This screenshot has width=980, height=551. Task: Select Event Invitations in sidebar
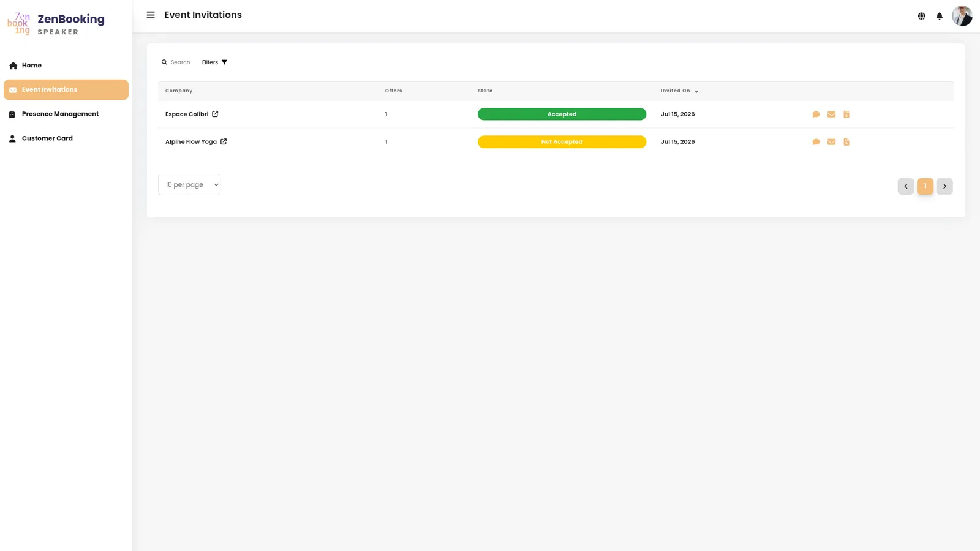[66, 90]
